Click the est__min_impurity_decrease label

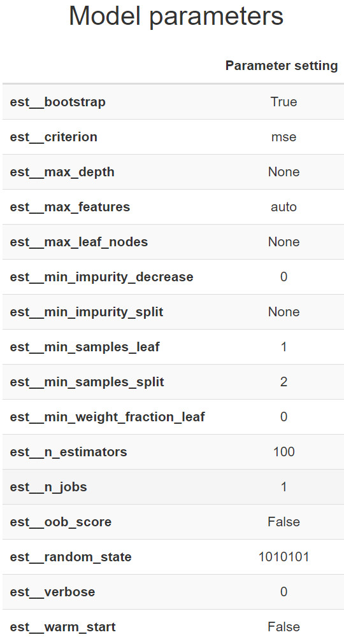click(101, 277)
